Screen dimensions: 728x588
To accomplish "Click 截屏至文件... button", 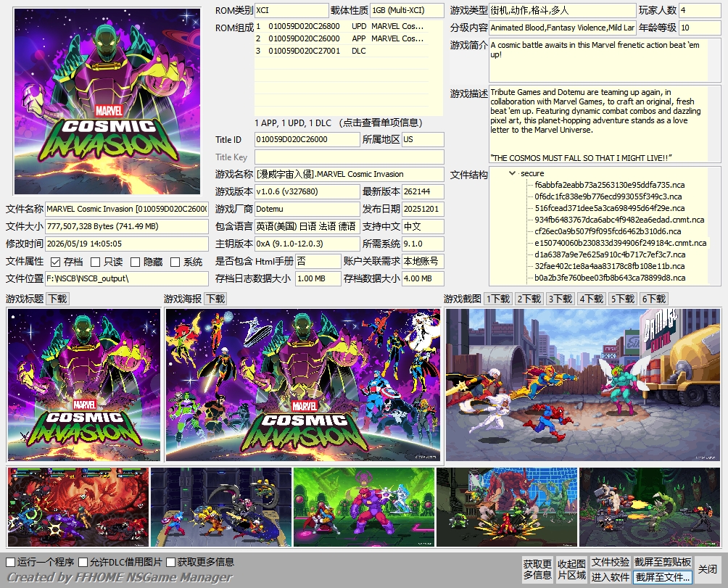I will pyautogui.click(x=663, y=577).
